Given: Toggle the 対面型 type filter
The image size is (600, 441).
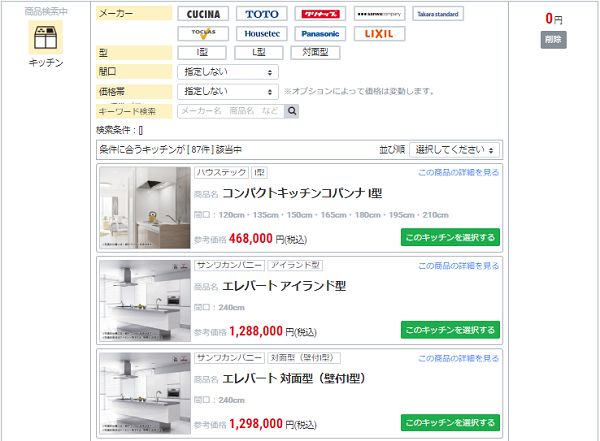Looking at the screenshot, I should 315,52.
